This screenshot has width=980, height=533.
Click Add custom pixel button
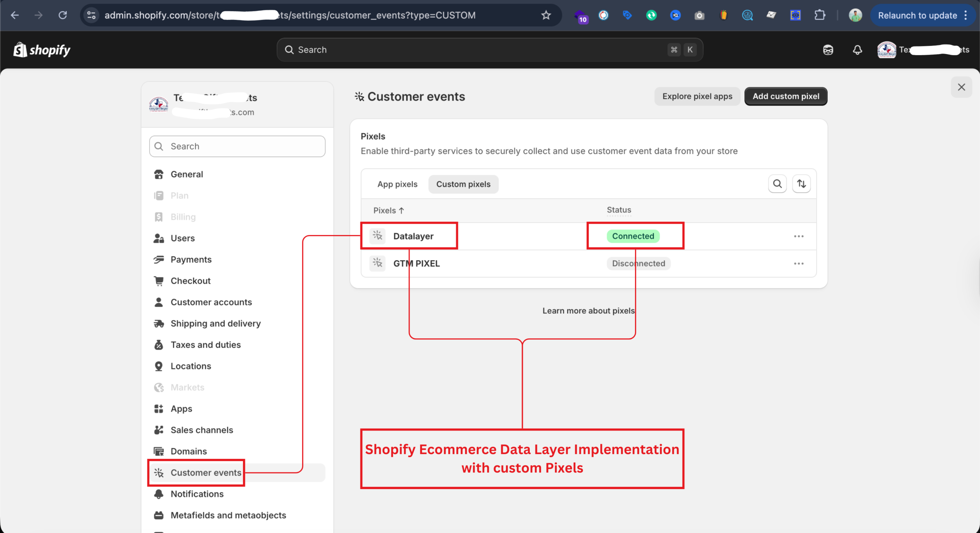786,96
